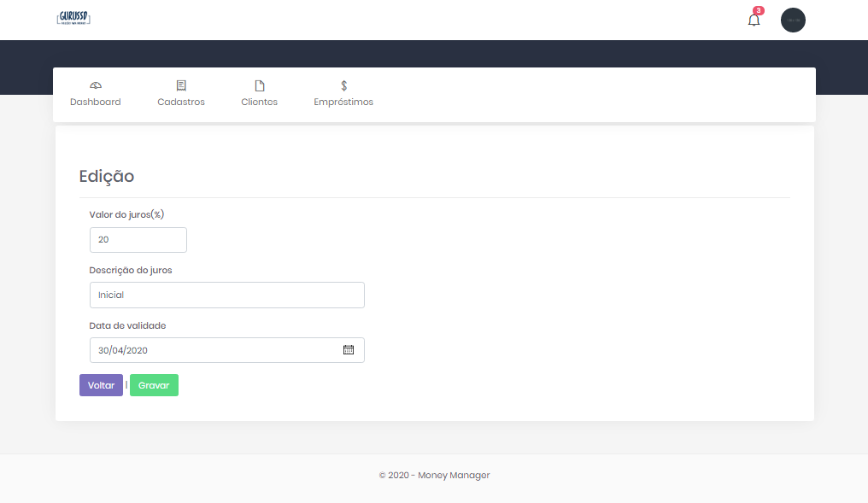Viewport: 868px width, 503px height.
Task: Open the calendar date picker
Action: coord(349,349)
